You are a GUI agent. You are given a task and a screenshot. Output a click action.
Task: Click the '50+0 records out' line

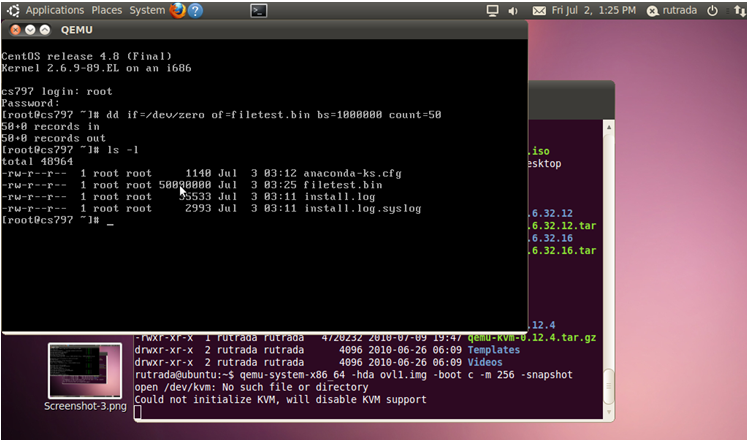coord(53,138)
